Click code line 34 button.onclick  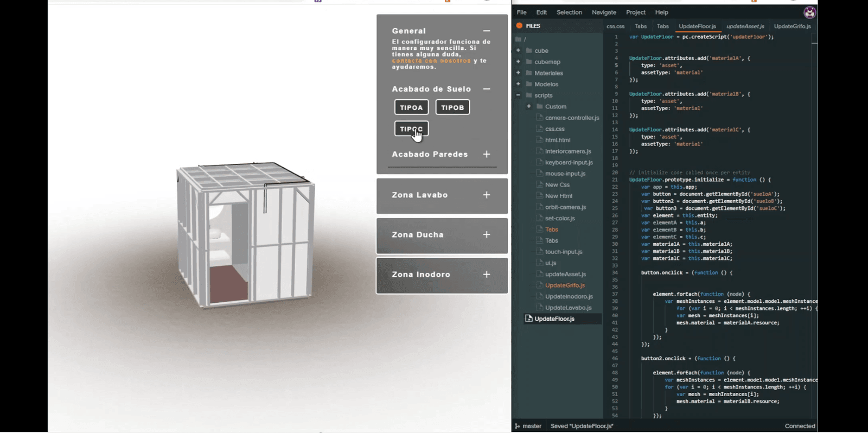(686, 272)
